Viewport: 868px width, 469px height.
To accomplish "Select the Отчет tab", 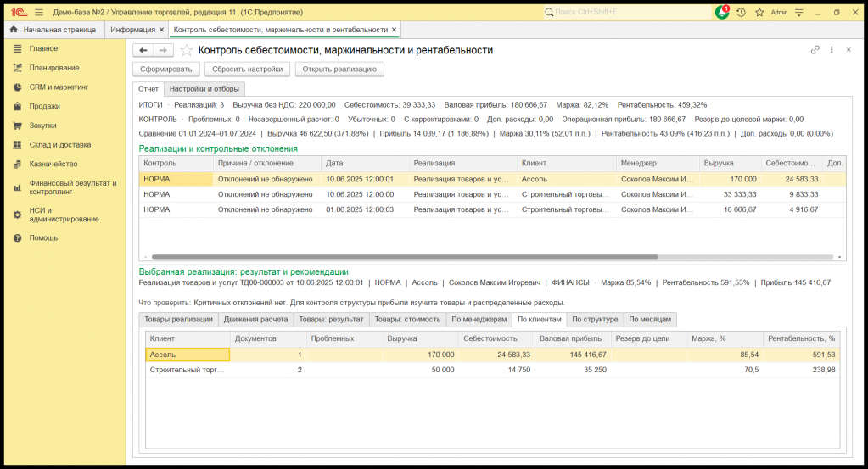I will point(148,88).
